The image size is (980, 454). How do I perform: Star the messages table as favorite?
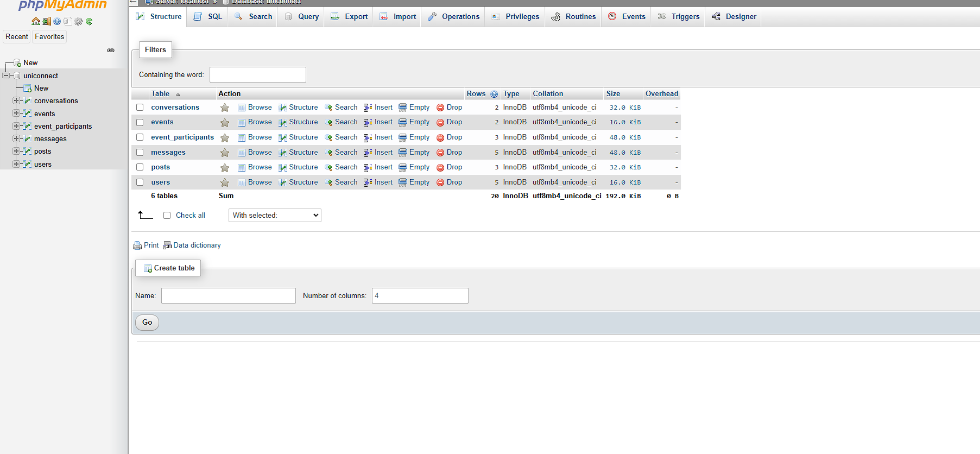point(225,153)
